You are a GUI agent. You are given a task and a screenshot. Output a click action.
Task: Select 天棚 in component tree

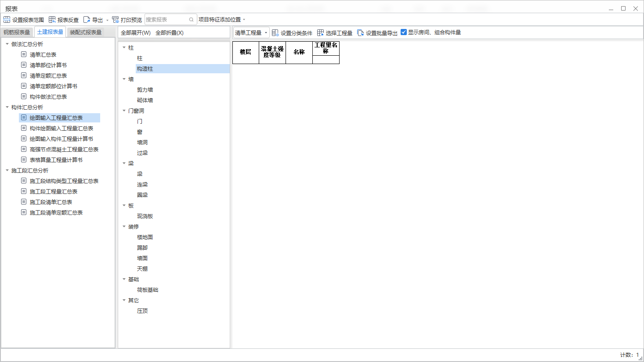(142, 269)
